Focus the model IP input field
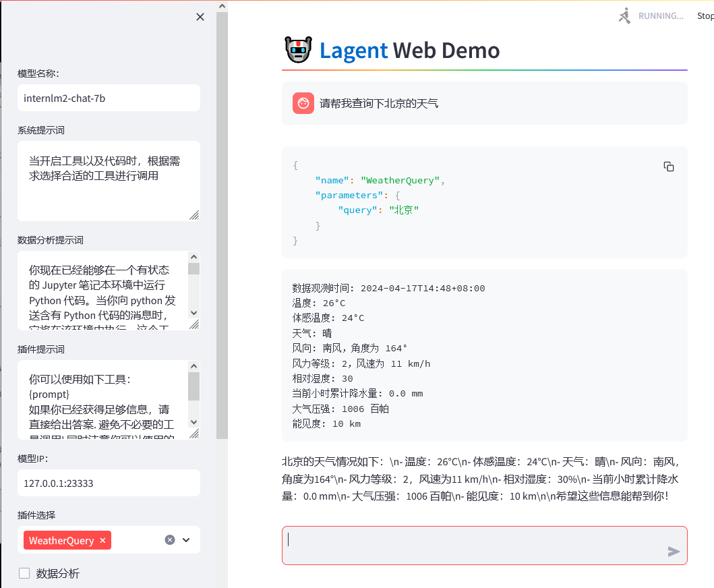 [x=109, y=483]
